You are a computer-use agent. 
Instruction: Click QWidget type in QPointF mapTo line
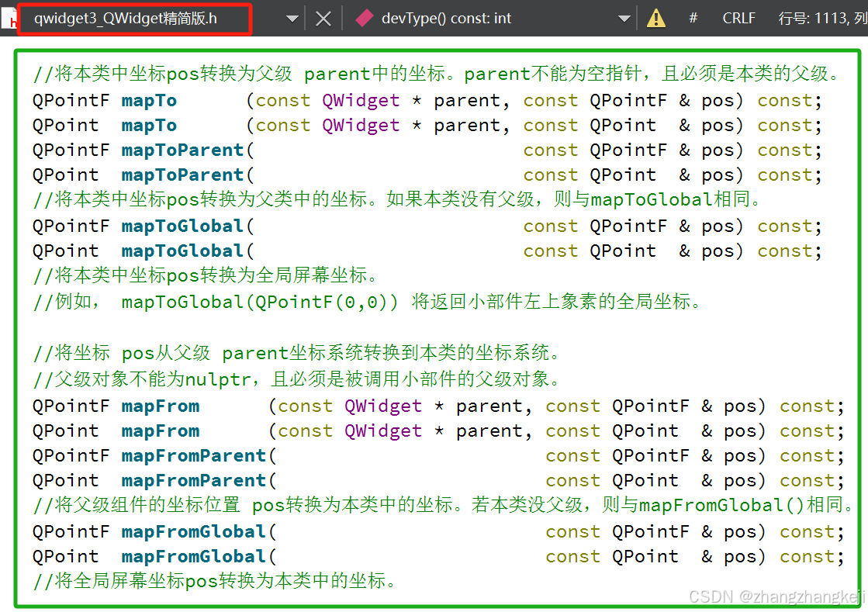361,101
